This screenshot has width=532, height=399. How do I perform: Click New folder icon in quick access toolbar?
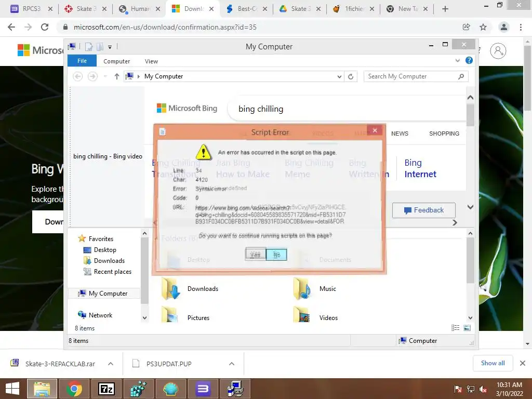pos(100,47)
